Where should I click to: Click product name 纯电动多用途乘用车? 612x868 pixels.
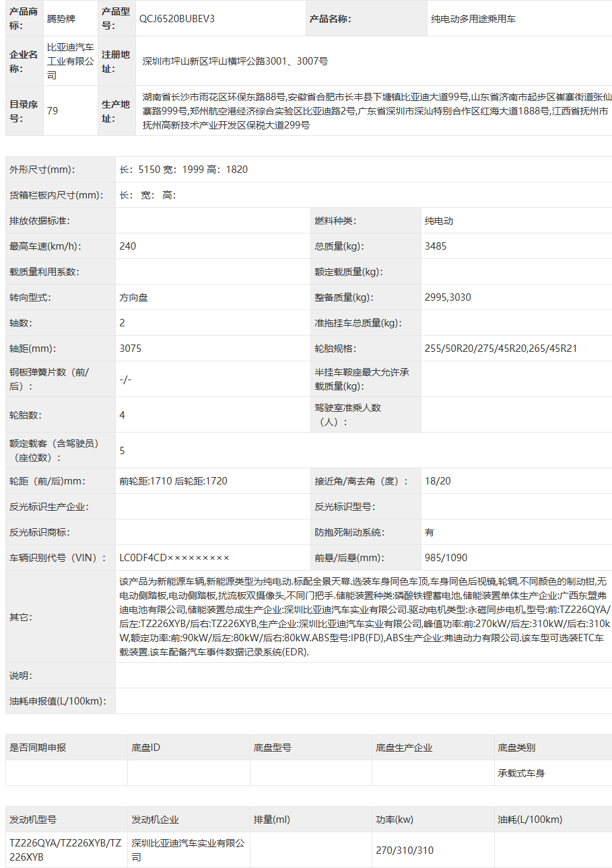(x=473, y=19)
